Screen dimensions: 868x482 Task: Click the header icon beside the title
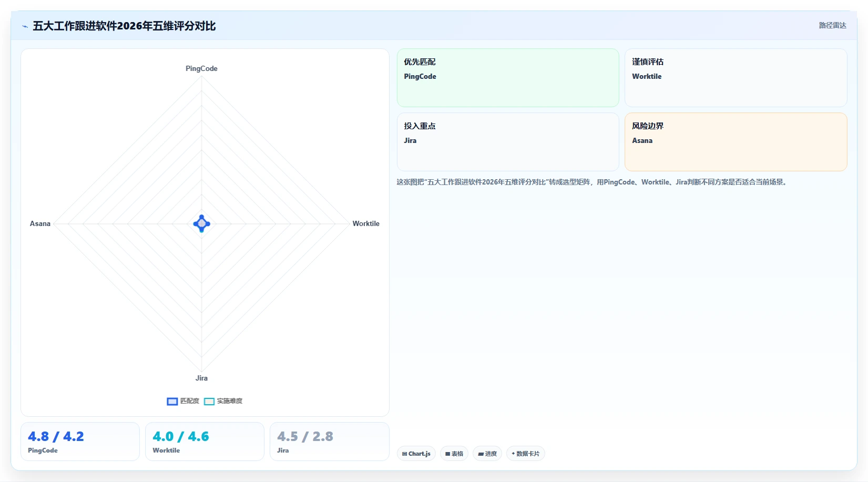pos(25,26)
